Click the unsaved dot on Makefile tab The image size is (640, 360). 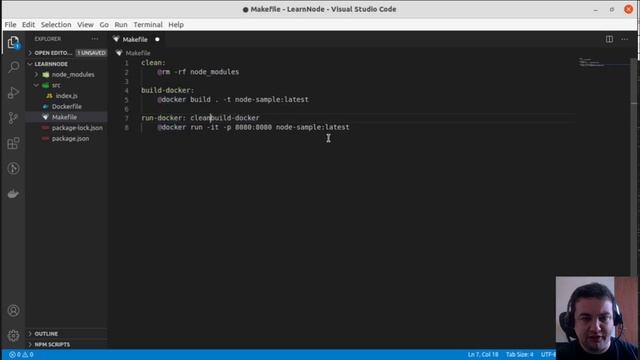(157, 40)
